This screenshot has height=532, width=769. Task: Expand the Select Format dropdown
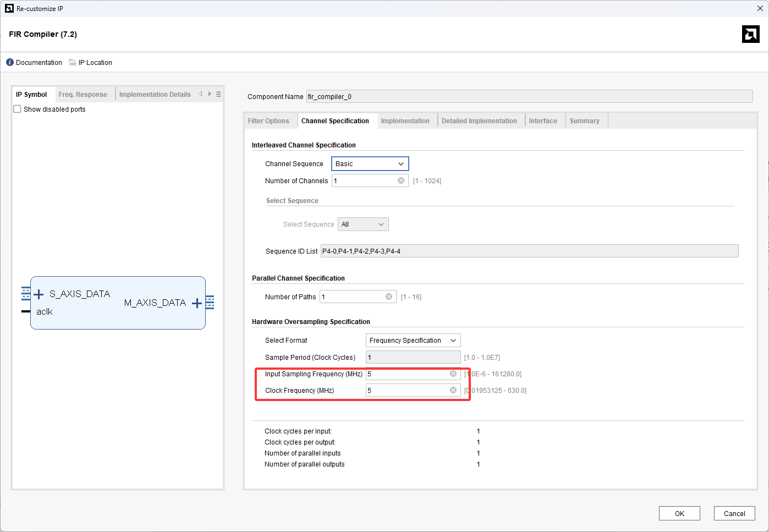tap(413, 341)
